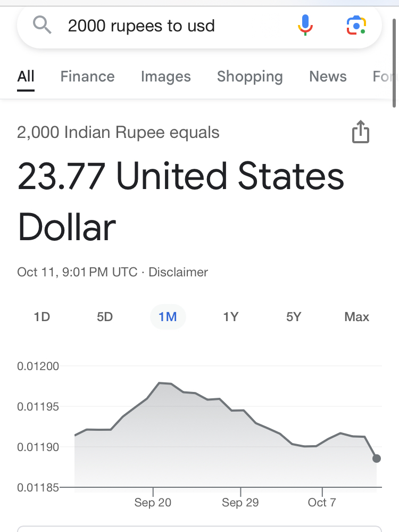The height and width of the screenshot is (532, 399).
Task: Click the Sep 20 peak on chart
Action: pyautogui.click(x=160, y=383)
